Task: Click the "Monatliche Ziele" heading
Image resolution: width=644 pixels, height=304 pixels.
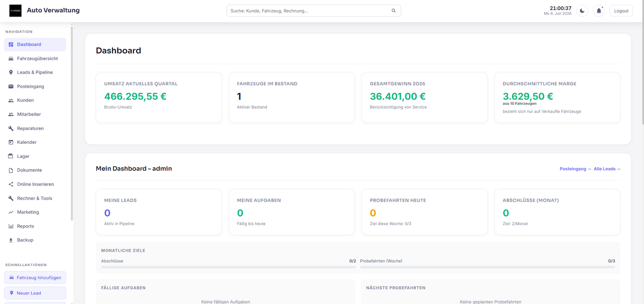Action: tap(123, 250)
